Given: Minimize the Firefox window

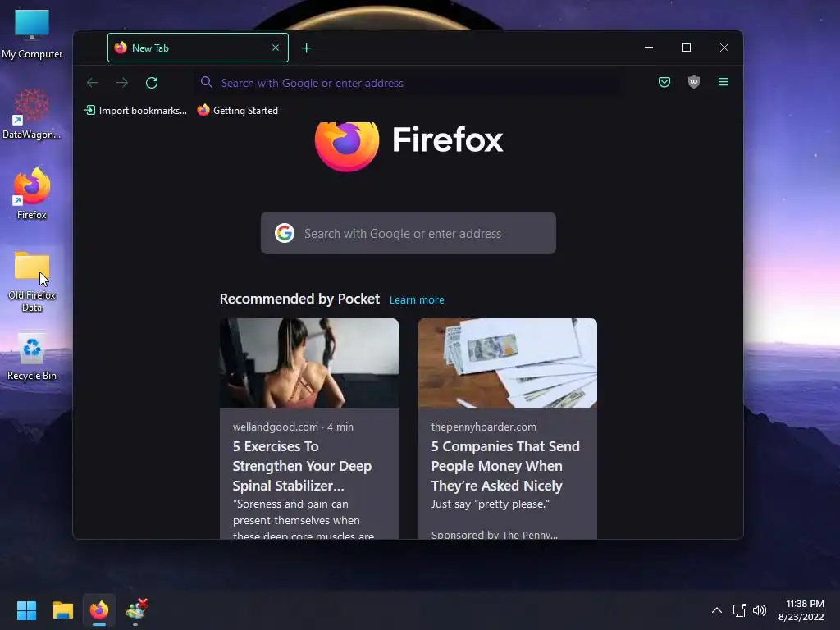Looking at the screenshot, I should [649, 48].
